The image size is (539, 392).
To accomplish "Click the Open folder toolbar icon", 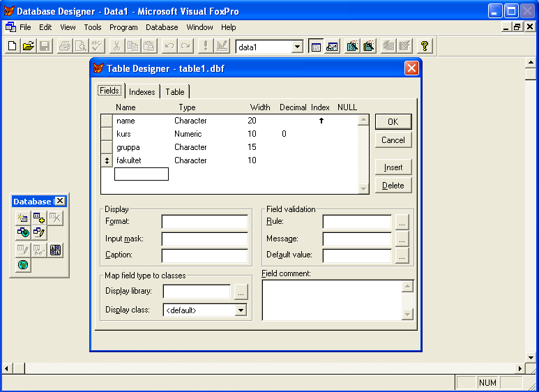I will [x=29, y=46].
